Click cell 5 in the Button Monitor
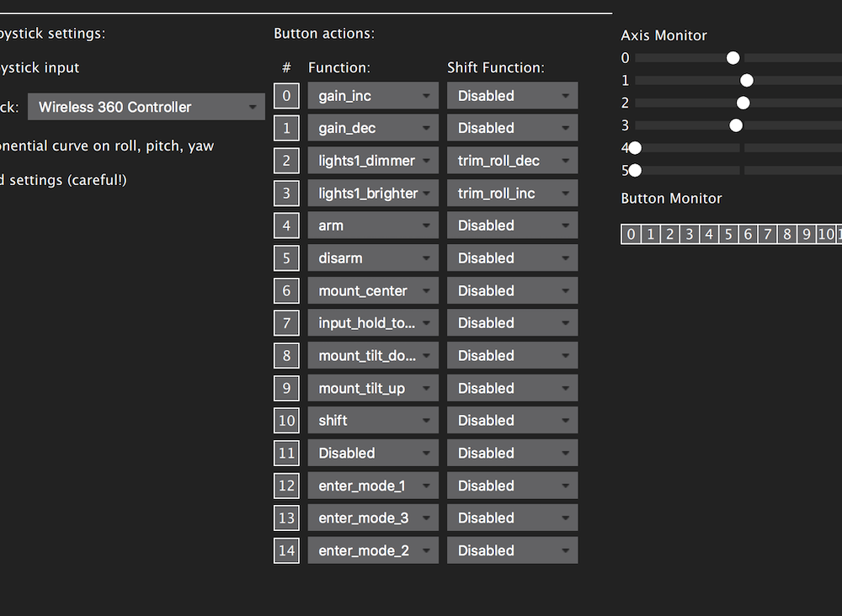The image size is (842, 616). click(x=728, y=234)
